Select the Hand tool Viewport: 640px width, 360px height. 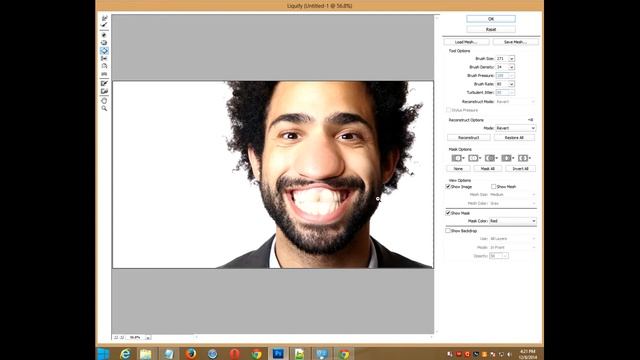pos(104,100)
